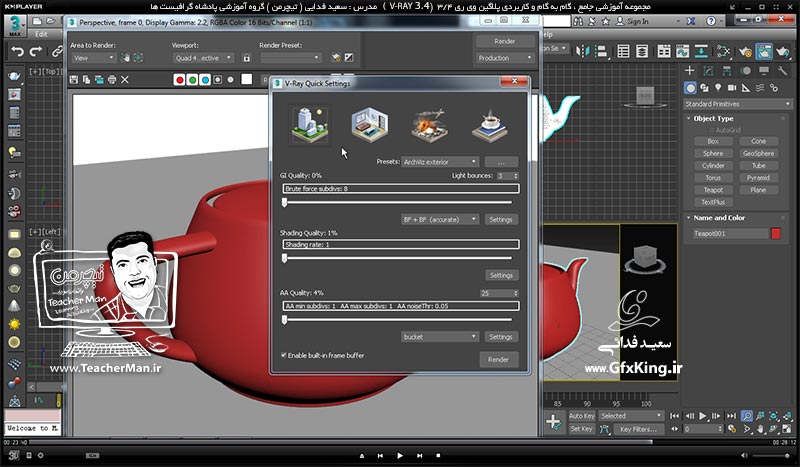This screenshot has height=467, width=800.
Task: Click the Light bounces spinner field
Action: click(x=507, y=176)
